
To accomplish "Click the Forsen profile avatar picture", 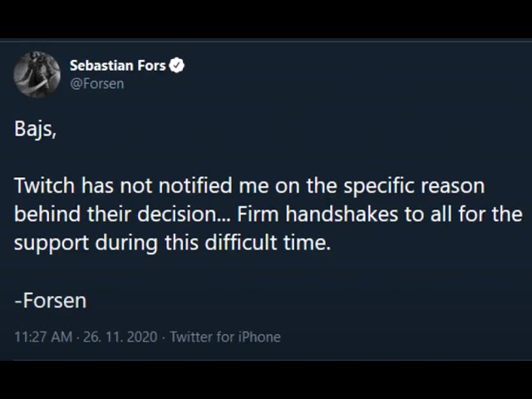I will coord(37,74).
